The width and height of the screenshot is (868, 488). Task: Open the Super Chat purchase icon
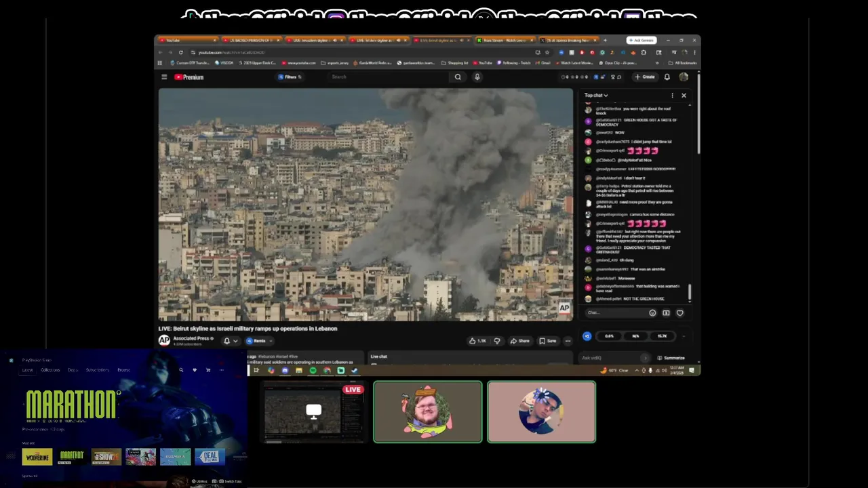[666, 313]
